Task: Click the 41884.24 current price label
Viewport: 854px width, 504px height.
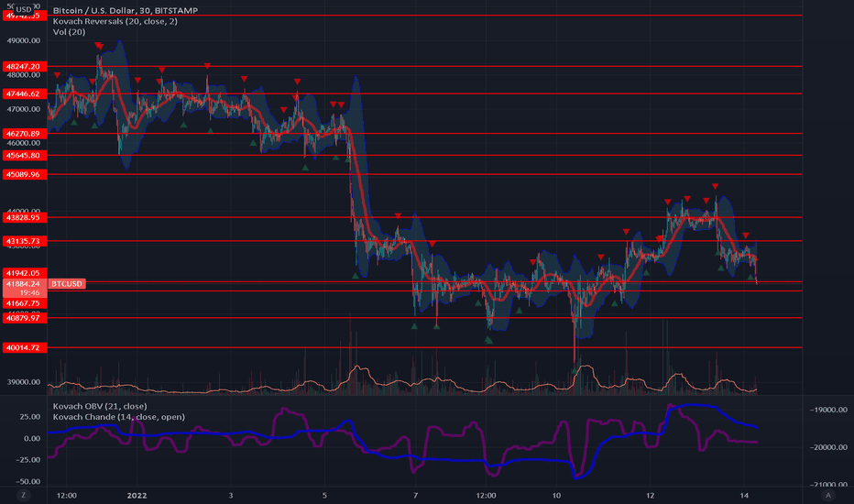Action: 25,284
